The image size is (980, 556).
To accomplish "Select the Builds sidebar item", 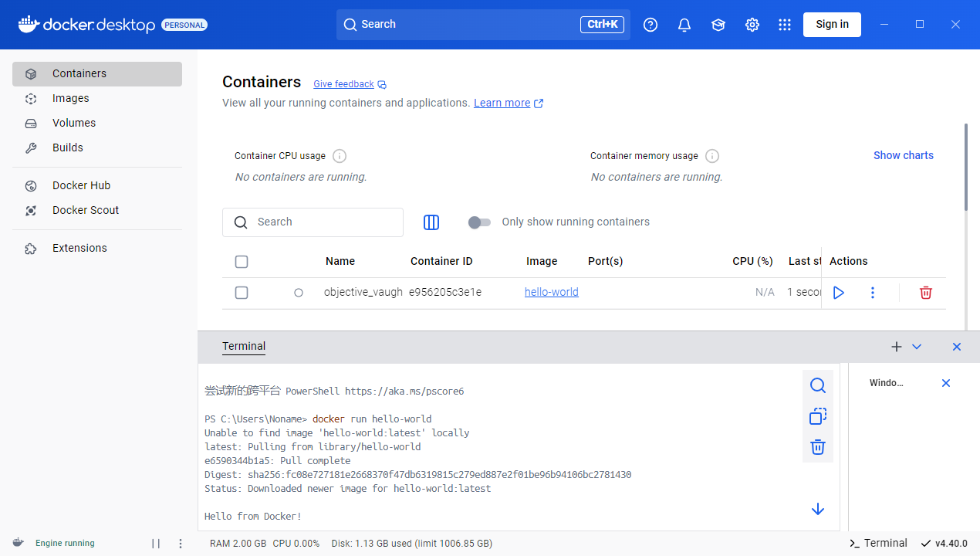I will click(x=97, y=148).
